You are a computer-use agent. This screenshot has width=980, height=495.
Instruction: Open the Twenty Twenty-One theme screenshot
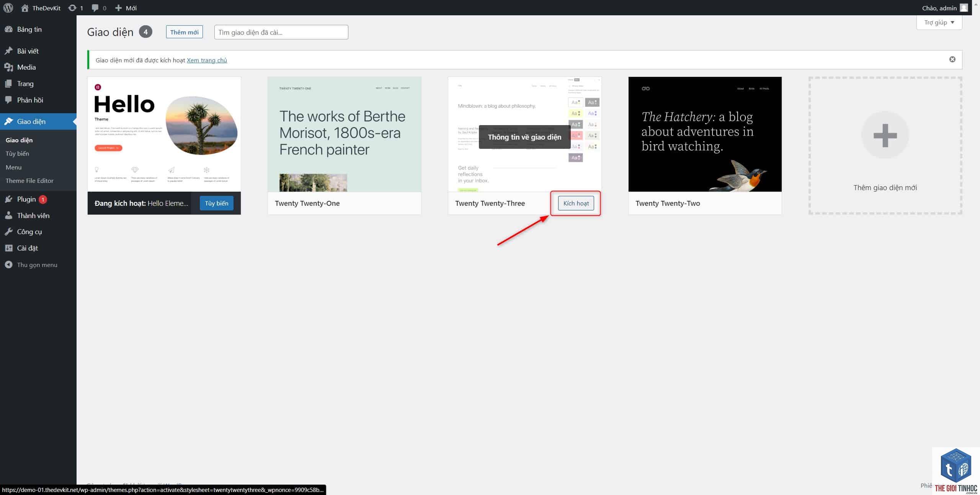(x=345, y=134)
